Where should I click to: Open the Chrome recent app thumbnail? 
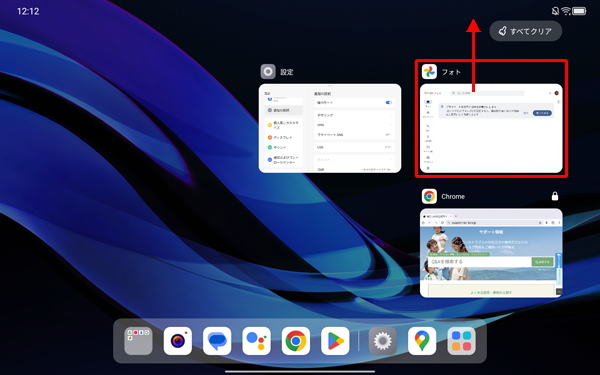click(x=491, y=253)
